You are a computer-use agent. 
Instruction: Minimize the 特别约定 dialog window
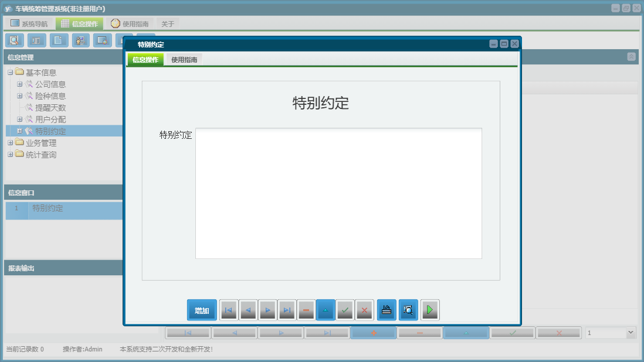pyautogui.click(x=494, y=44)
